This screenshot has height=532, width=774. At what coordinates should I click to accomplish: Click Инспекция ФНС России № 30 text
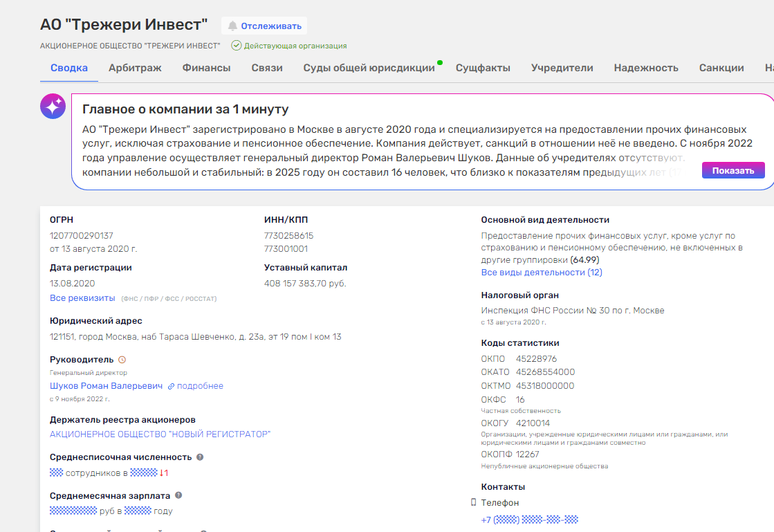(x=573, y=311)
